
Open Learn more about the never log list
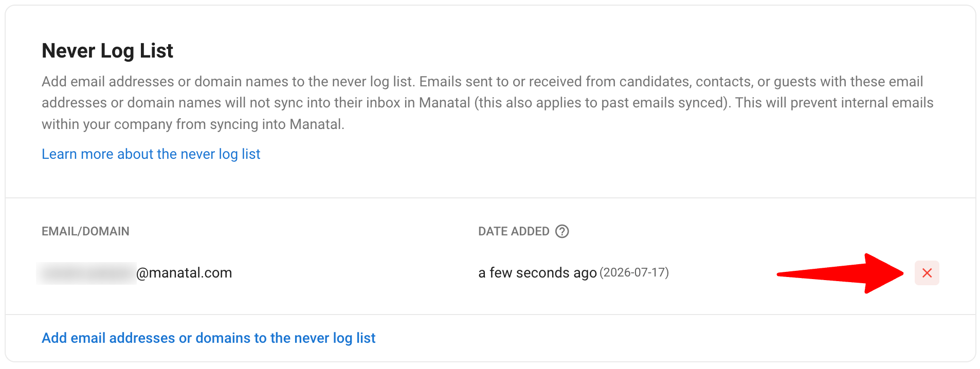(x=151, y=154)
